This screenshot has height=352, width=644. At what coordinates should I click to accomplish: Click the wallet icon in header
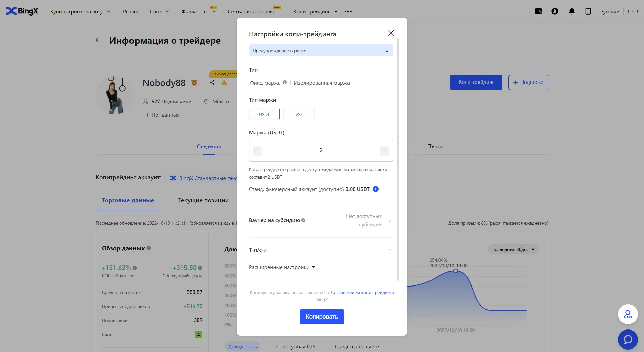coord(538,11)
